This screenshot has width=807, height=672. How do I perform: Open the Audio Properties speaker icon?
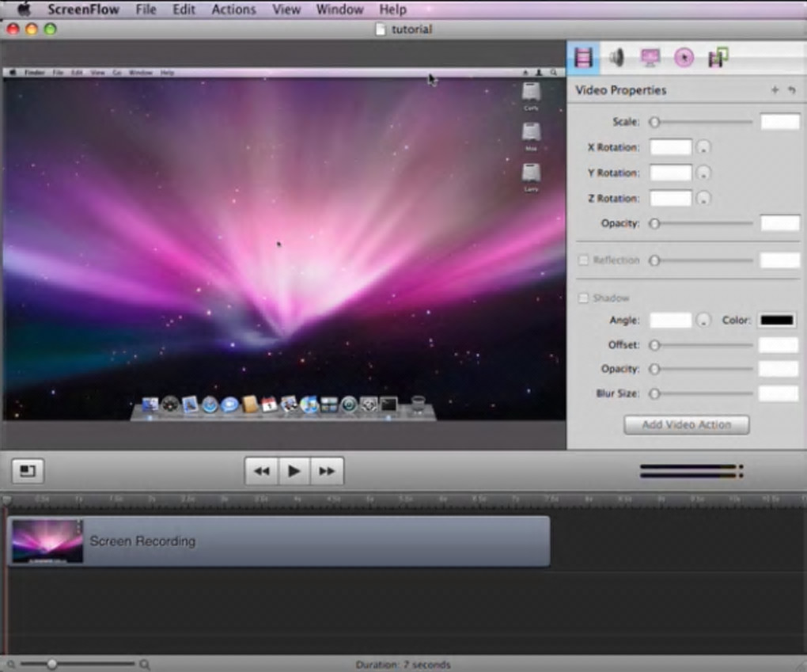coord(617,57)
